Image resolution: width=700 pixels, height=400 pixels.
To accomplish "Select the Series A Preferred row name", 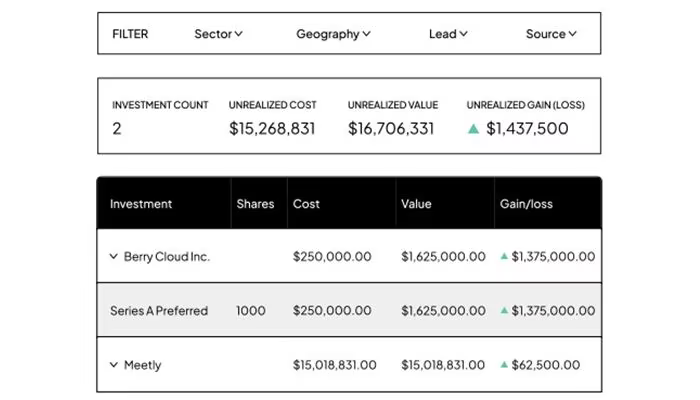I will pyautogui.click(x=159, y=311).
